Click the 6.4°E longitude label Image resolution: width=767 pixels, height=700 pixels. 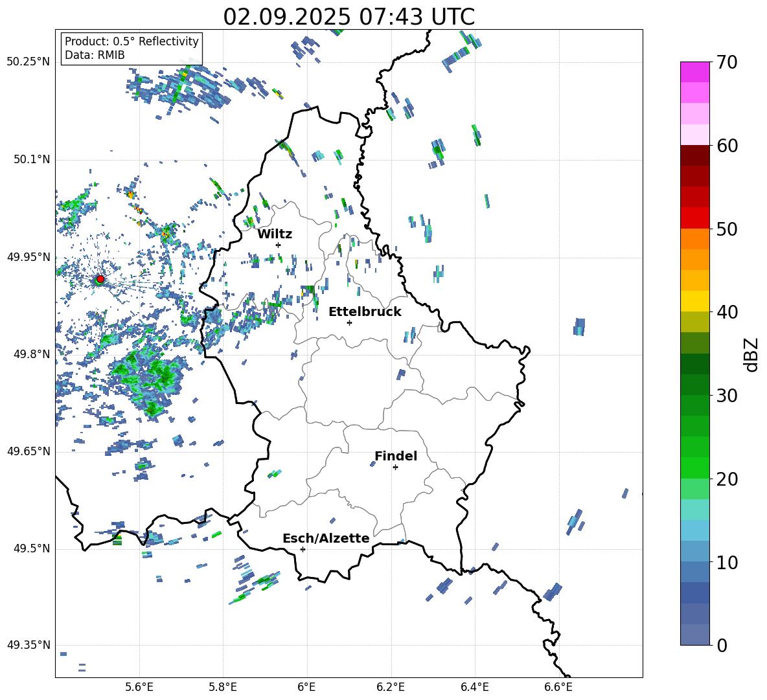point(474,687)
